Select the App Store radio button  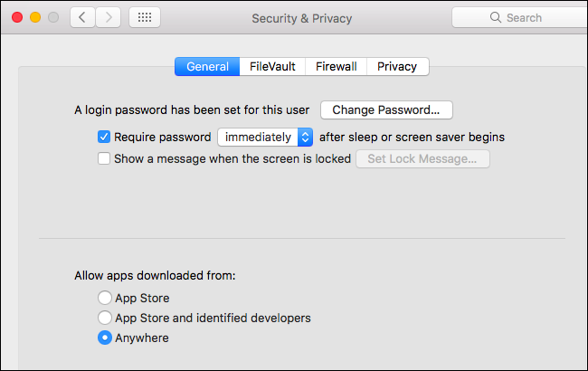105,298
